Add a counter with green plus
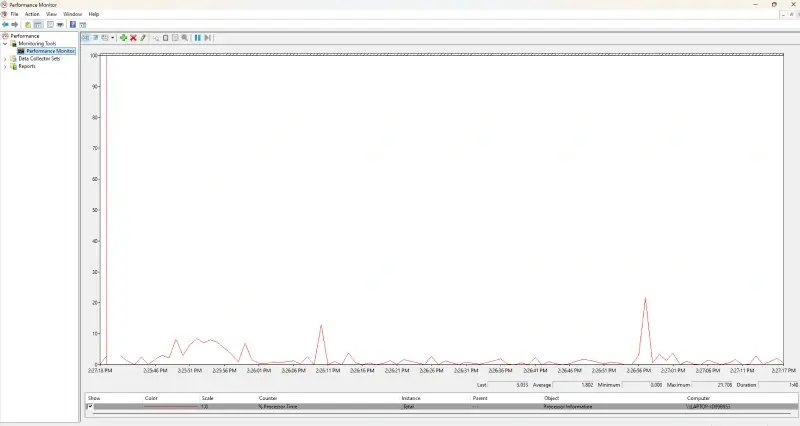This screenshot has height=426, width=800. coord(123,38)
